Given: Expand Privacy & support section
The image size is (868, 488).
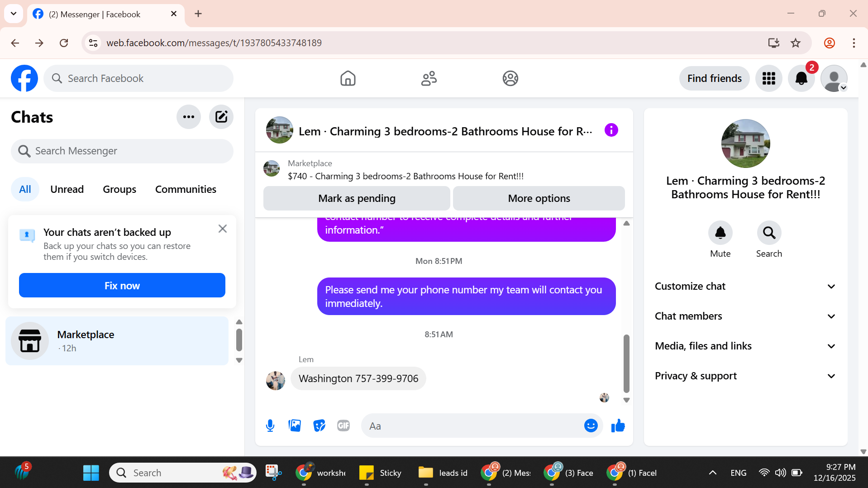Looking at the screenshot, I should point(745,376).
